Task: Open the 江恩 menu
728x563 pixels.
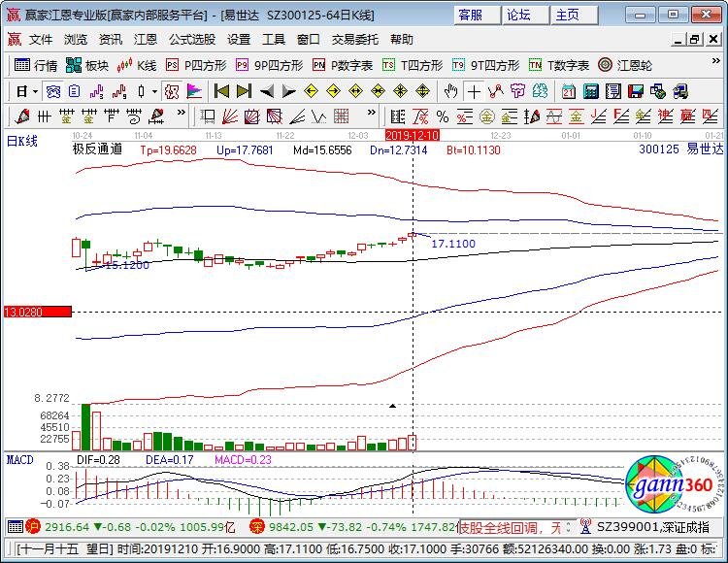Action: pos(146,40)
